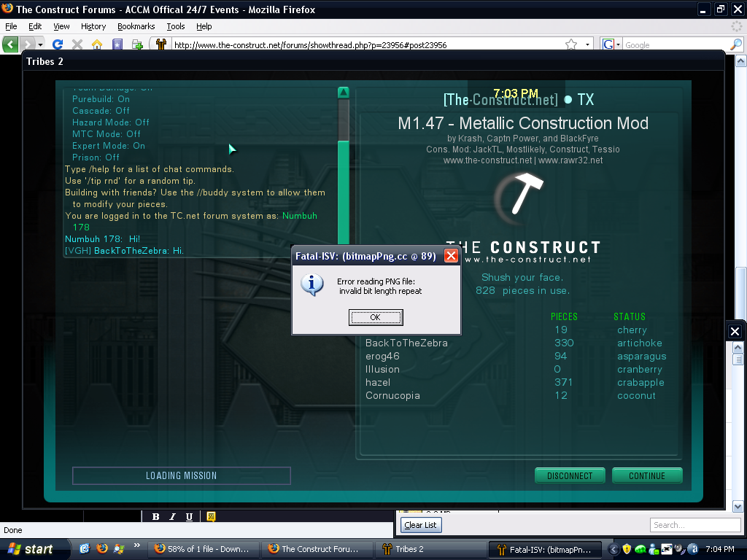This screenshot has width=747, height=560.
Task: Open the Windows Start menu
Action: (x=32, y=549)
